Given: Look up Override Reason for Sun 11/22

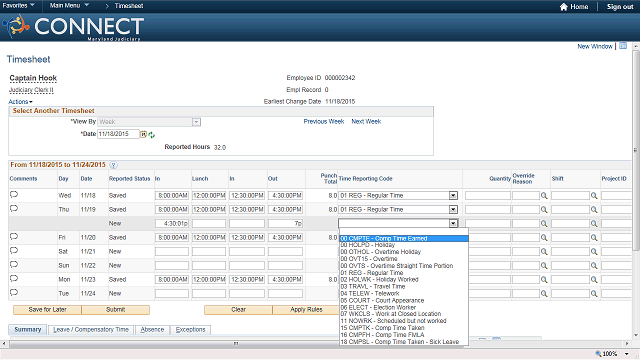Looking at the screenshot, I should click(x=544, y=266).
